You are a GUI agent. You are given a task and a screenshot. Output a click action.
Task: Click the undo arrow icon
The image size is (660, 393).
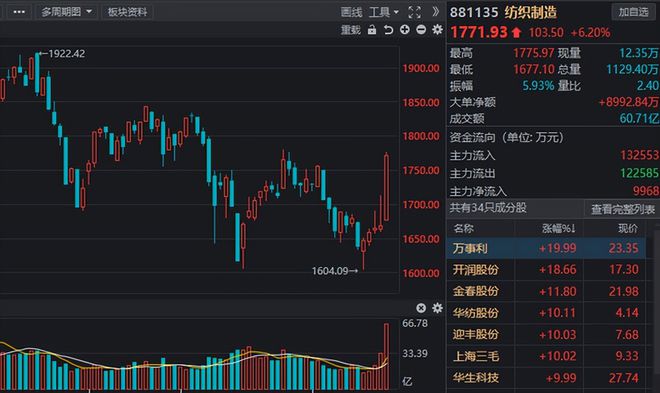(x=388, y=29)
